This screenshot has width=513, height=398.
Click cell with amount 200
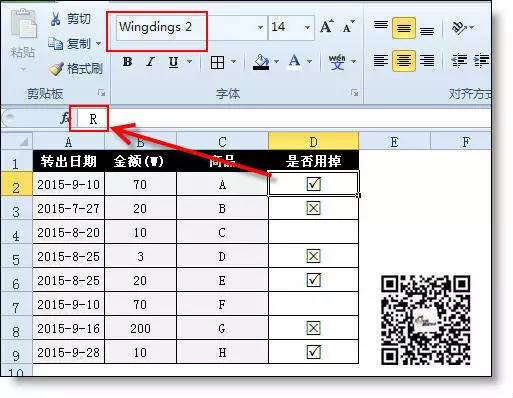coord(140,329)
